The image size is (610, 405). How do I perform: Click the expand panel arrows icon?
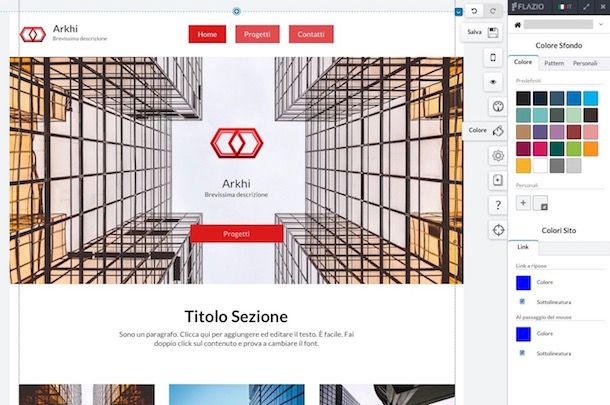(x=586, y=7)
